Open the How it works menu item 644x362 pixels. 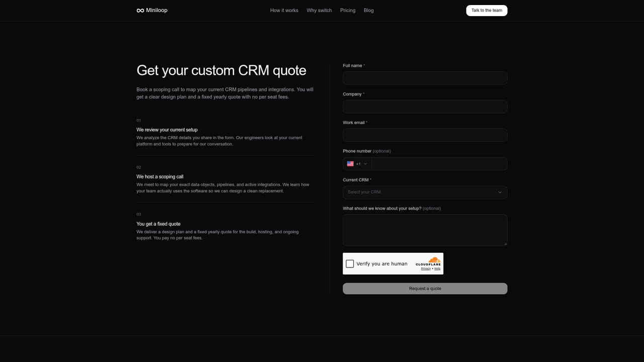point(284,11)
